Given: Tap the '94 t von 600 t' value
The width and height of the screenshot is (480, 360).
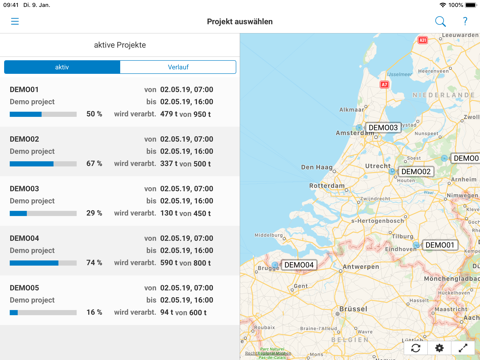Looking at the screenshot, I should point(183,312).
